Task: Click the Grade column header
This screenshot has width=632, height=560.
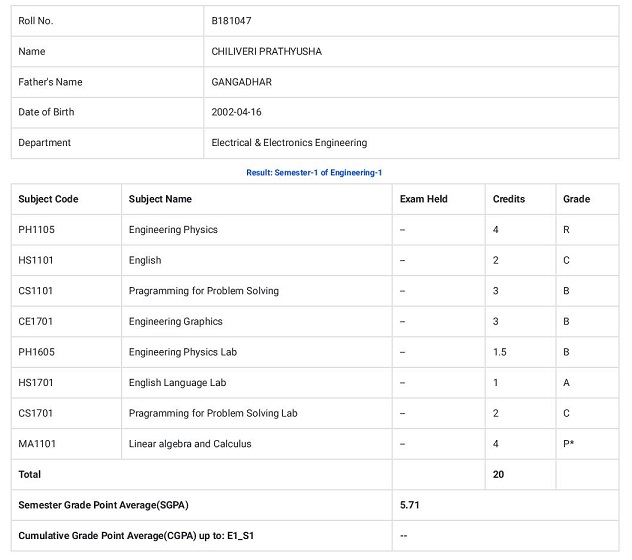Action: pos(576,199)
